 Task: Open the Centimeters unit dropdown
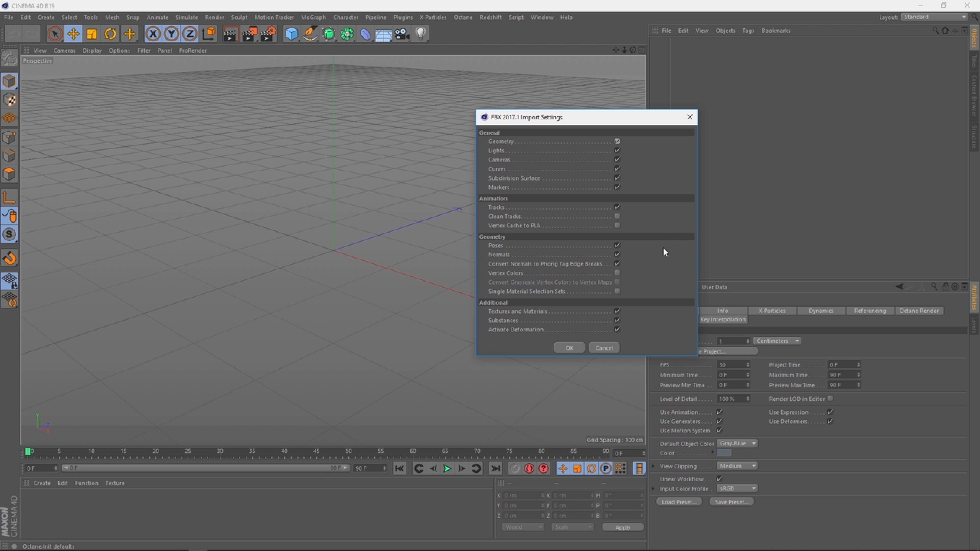click(777, 341)
